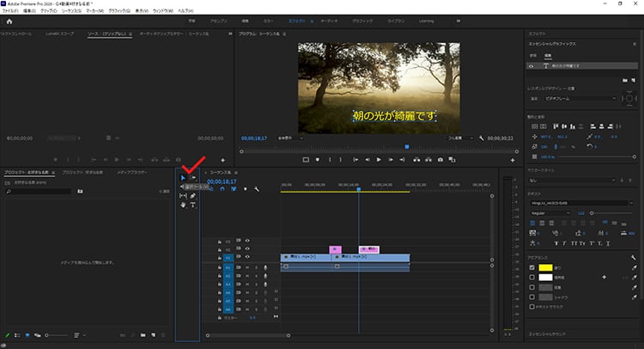
Task: Switch to the Lumetri Scopes tab
Action: point(60,34)
